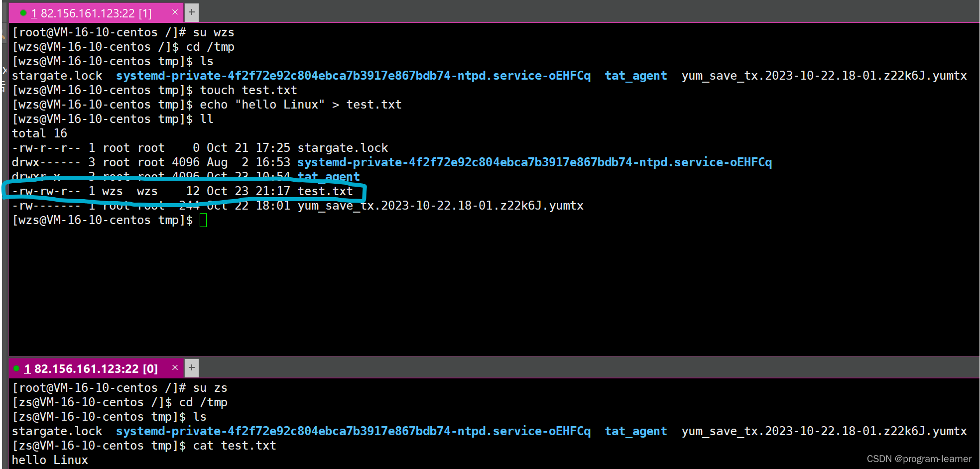Click 'yum_save_tx' file in upper ls output
Image resolution: width=980 pixels, height=469 pixels.
point(824,76)
